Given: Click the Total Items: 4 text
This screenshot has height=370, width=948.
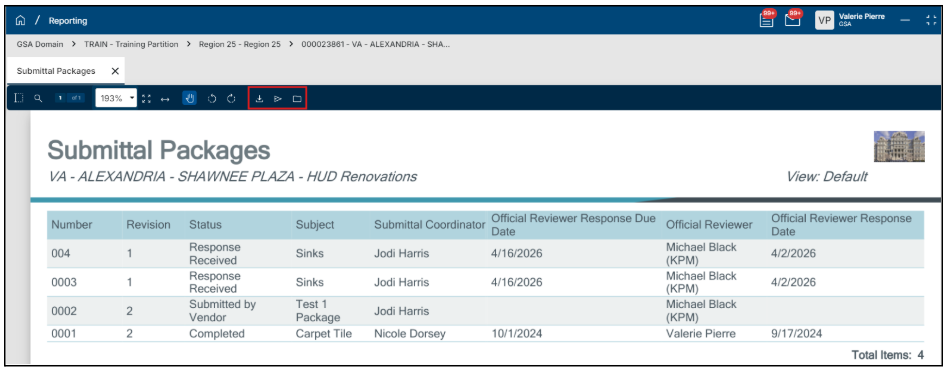Looking at the screenshot, I should pyautogui.click(x=888, y=355).
